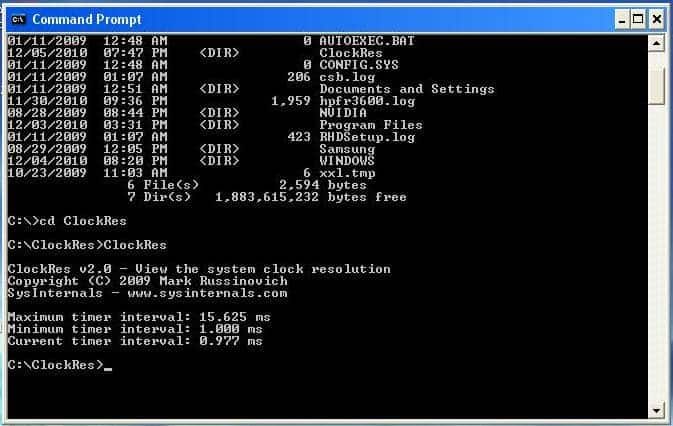Click the NVIDIA directory entry
This screenshot has width=673, height=426.
pyautogui.click(x=343, y=113)
